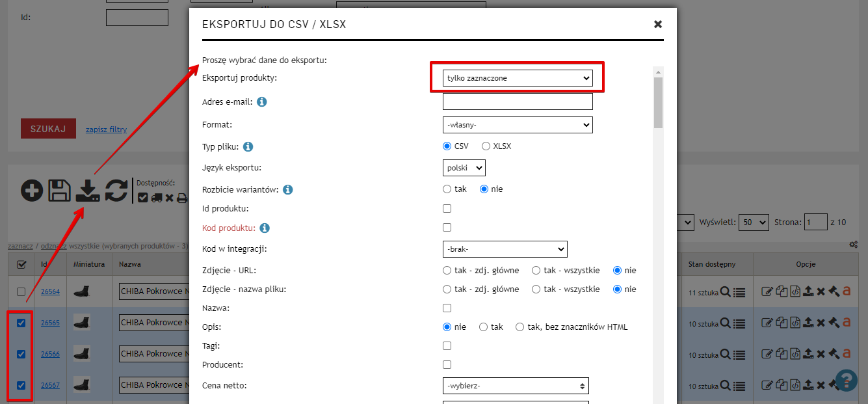Click the SZUKAJ search button
Viewport: 868px width, 404px height.
coord(48,129)
